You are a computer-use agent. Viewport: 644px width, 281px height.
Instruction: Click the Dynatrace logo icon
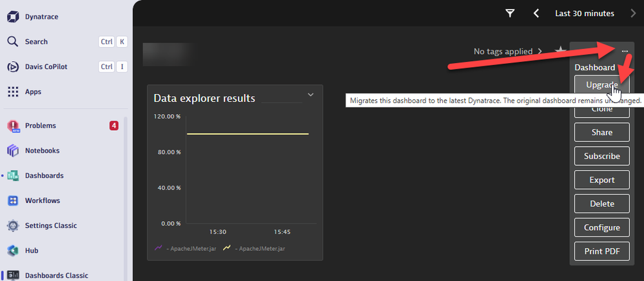pos(13,15)
